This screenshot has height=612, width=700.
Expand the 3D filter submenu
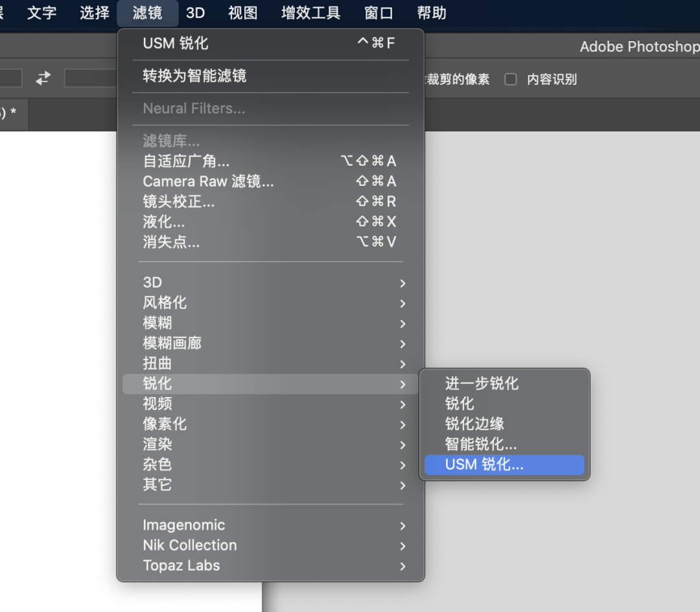(x=270, y=282)
